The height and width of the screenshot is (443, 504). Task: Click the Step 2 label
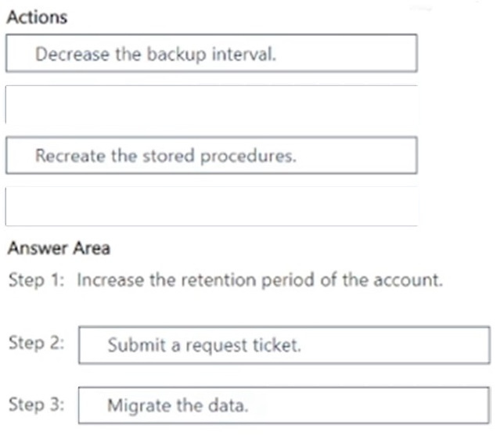pyautogui.click(x=36, y=343)
